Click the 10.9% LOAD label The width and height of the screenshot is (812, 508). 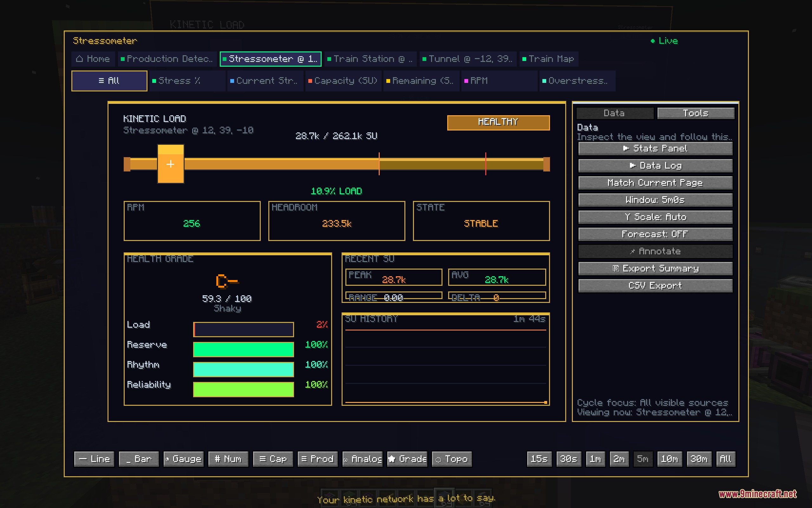[336, 191]
